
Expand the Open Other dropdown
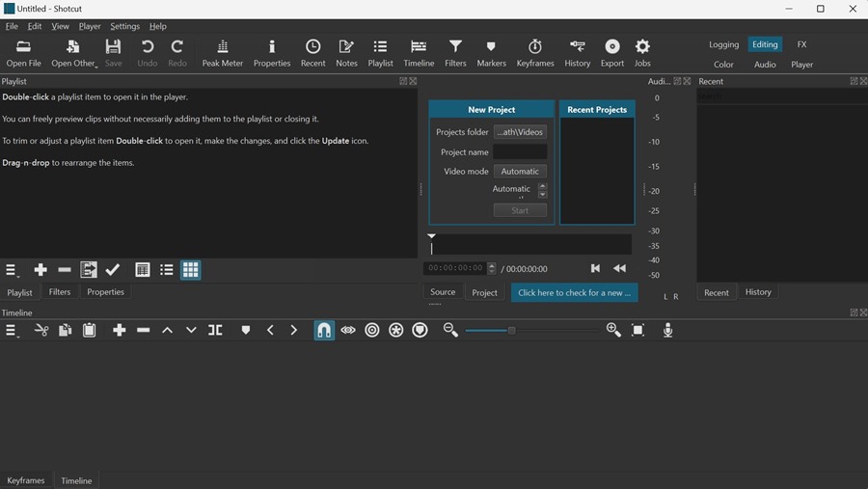(x=74, y=53)
